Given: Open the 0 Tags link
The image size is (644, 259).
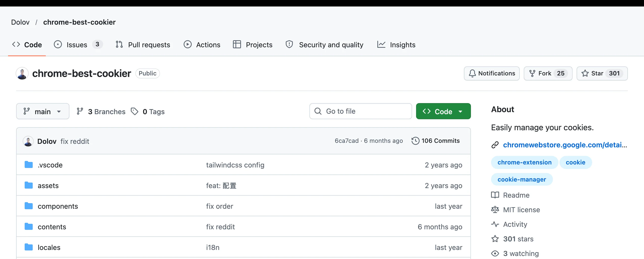Looking at the screenshot, I should pyautogui.click(x=148, y=111).
